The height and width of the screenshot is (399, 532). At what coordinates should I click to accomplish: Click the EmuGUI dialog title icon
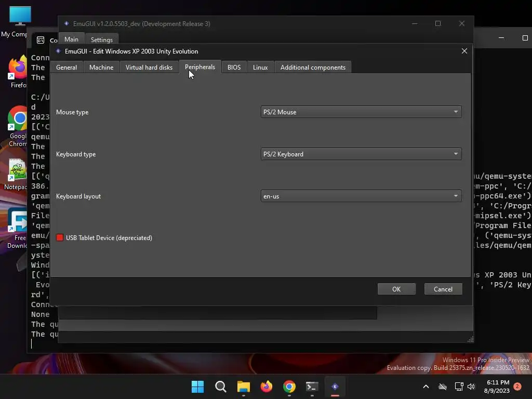coord(58,51)
